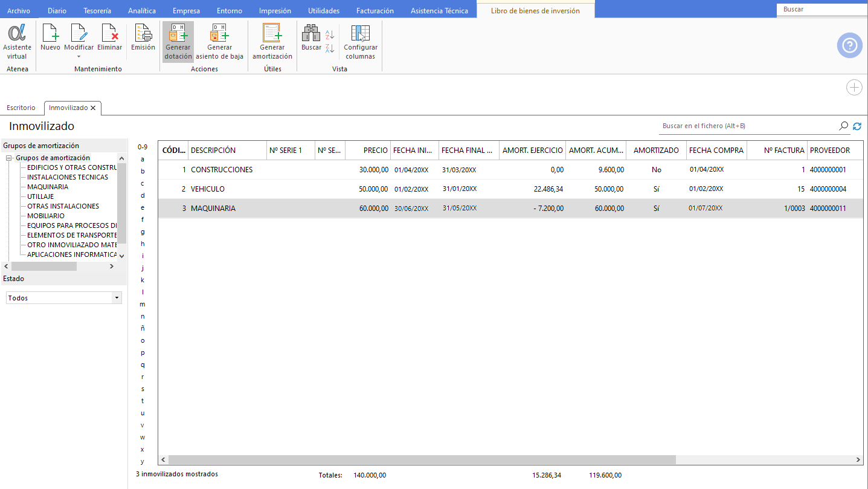The width and height of the screenshot is (868, 489).
Task: Open the Emisión printer icon
Action: (x=143, y=33)
